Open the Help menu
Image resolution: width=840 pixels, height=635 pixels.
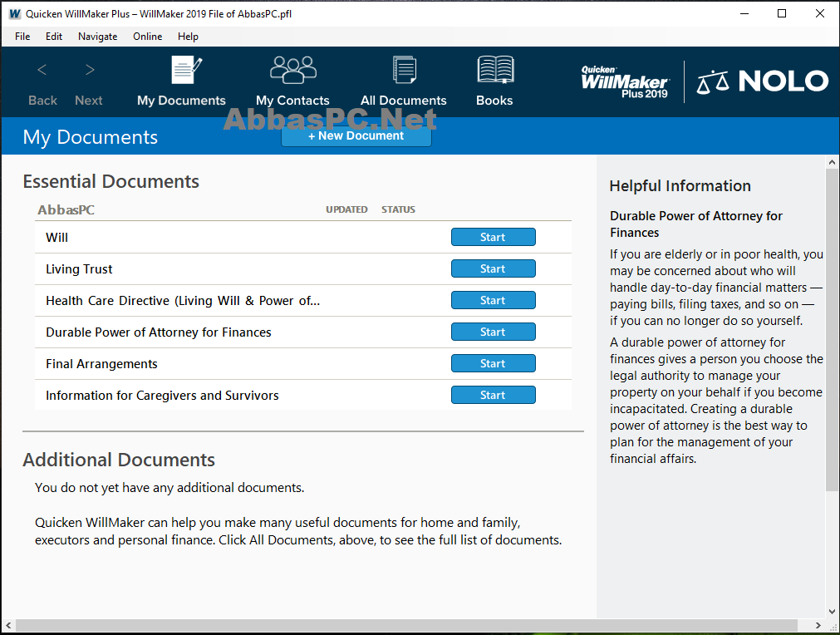click(188, 37)
